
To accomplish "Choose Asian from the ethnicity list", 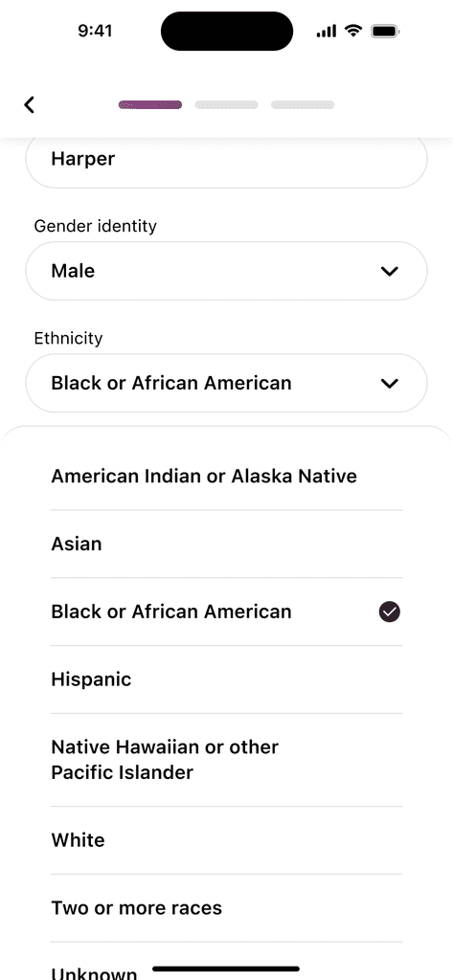I will click(x=226, y=544).
